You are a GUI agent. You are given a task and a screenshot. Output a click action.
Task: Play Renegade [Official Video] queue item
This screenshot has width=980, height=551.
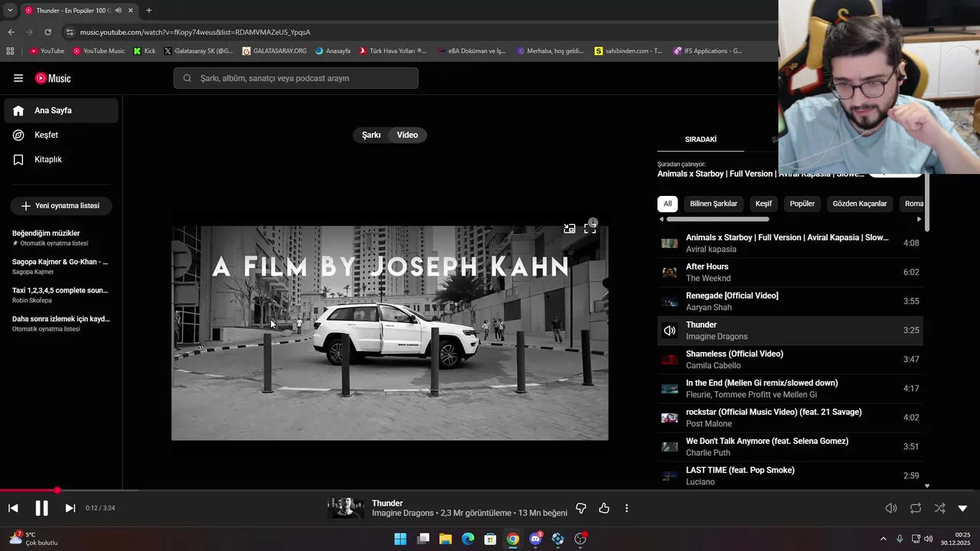coord(790,302)
